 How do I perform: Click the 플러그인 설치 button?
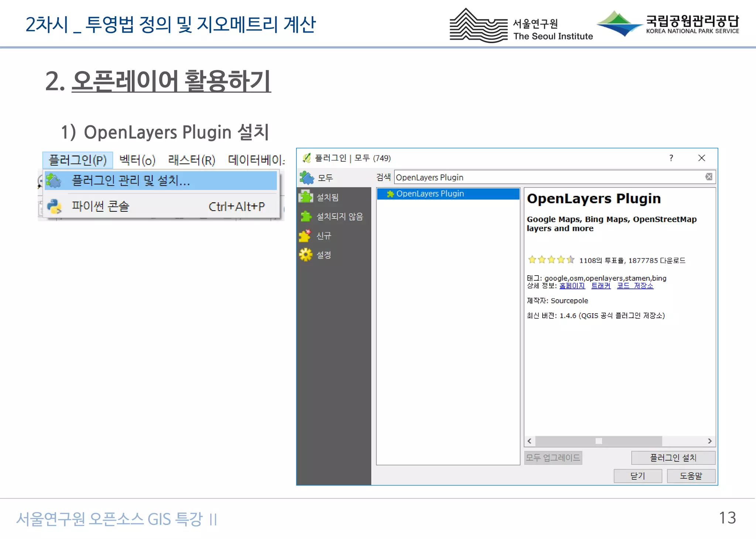(673, 458)
